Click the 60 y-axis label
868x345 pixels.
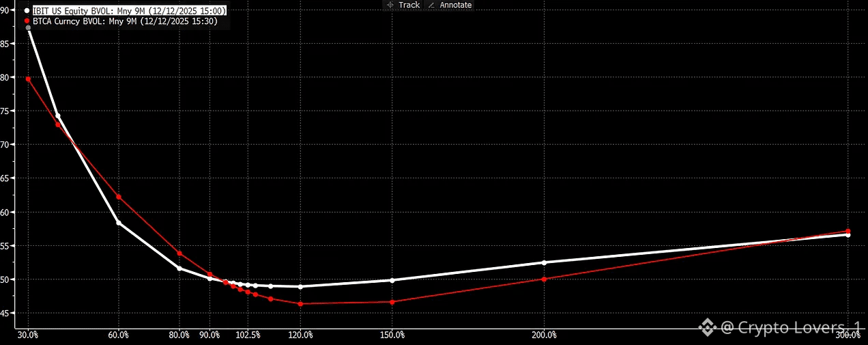click(x=5, y=212)
